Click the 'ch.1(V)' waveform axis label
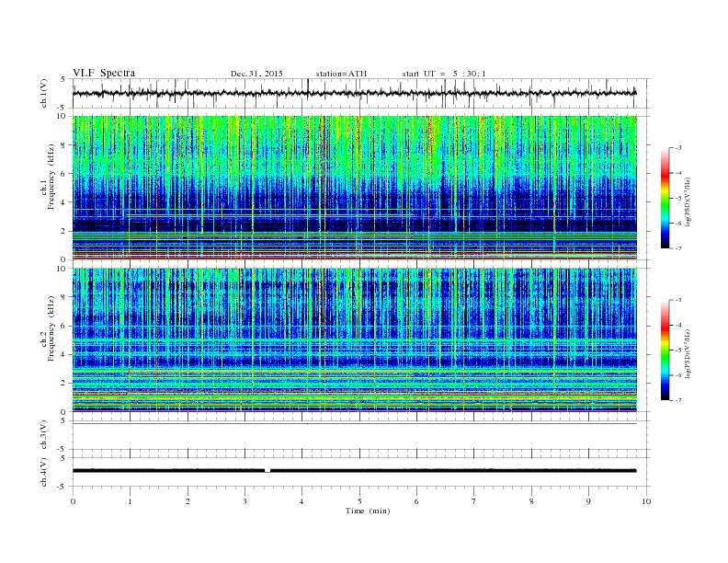The image size is (728, 563). pyautogui.click(x=44, y=93)
